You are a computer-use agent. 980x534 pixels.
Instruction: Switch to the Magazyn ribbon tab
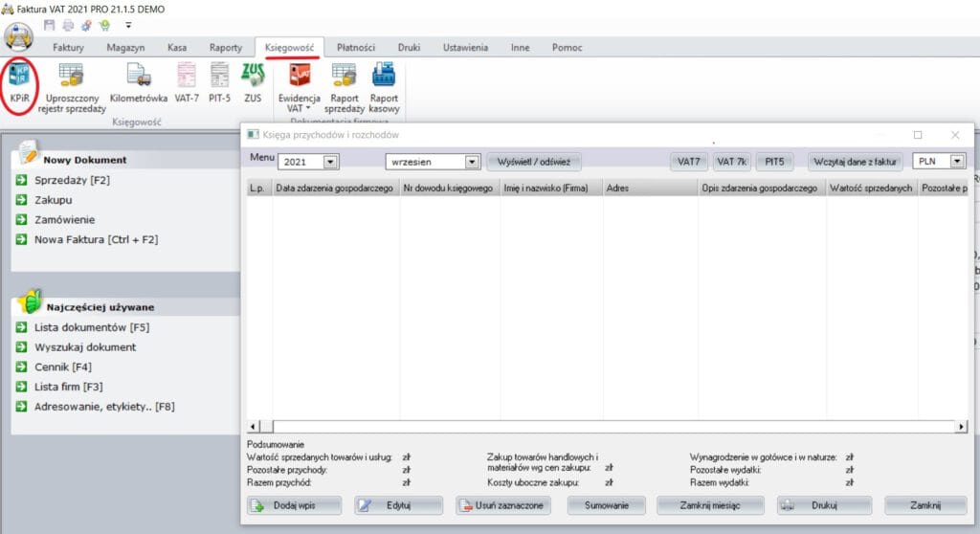tap(125, 47)
